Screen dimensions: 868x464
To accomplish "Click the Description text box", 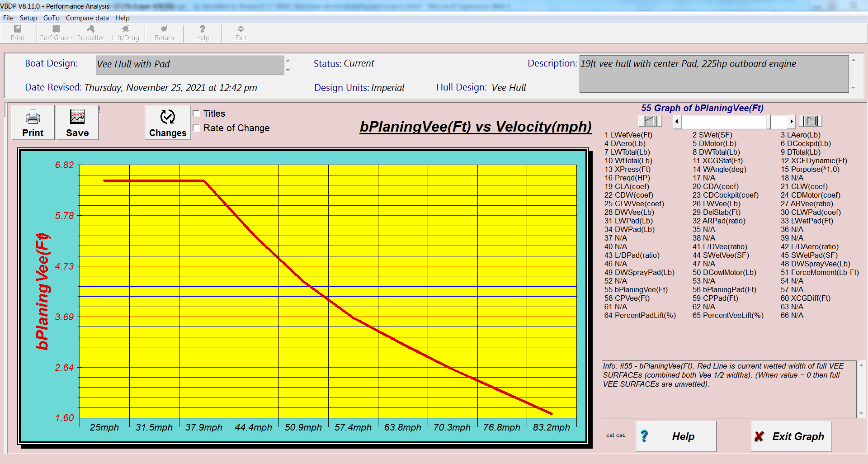I will (714, 74).
